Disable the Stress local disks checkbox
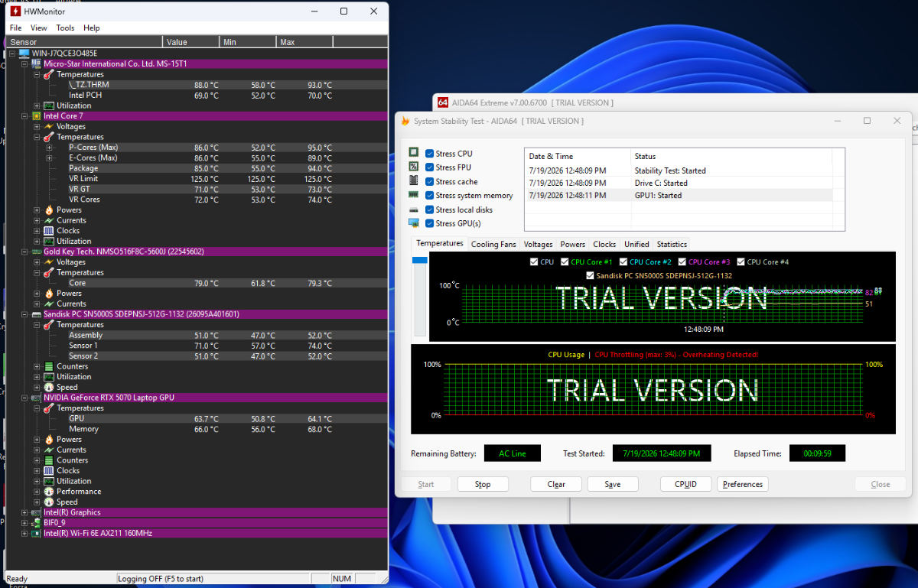Image resolution: width=918 pixels, height=588 pixels. pos(429,210)
